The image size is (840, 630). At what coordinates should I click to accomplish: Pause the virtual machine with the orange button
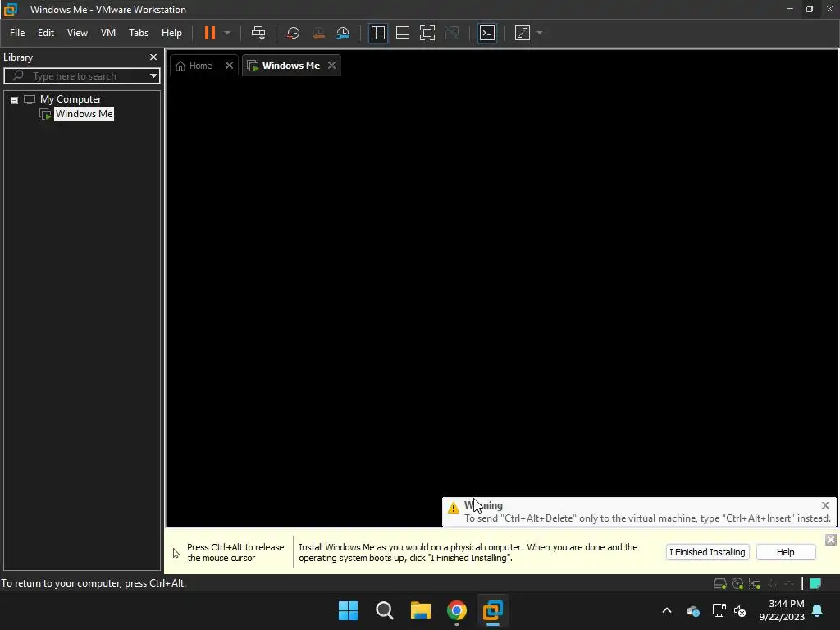[x=209, y=33]
